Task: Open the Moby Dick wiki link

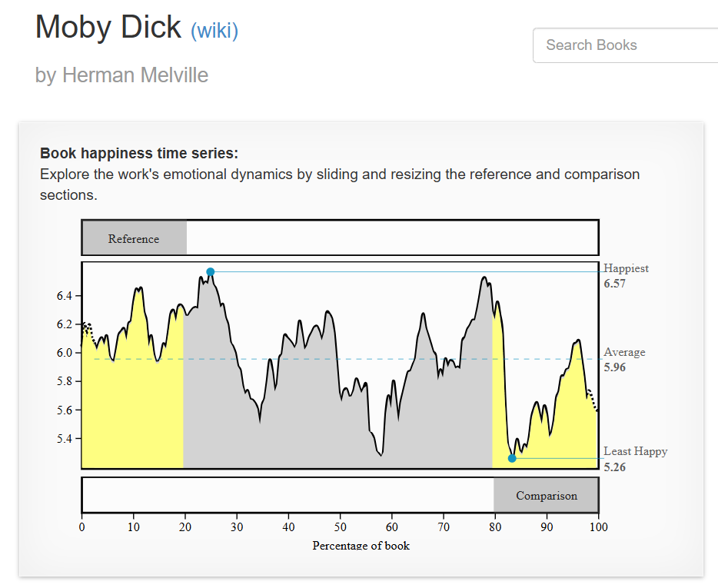Action: (214, 31)
